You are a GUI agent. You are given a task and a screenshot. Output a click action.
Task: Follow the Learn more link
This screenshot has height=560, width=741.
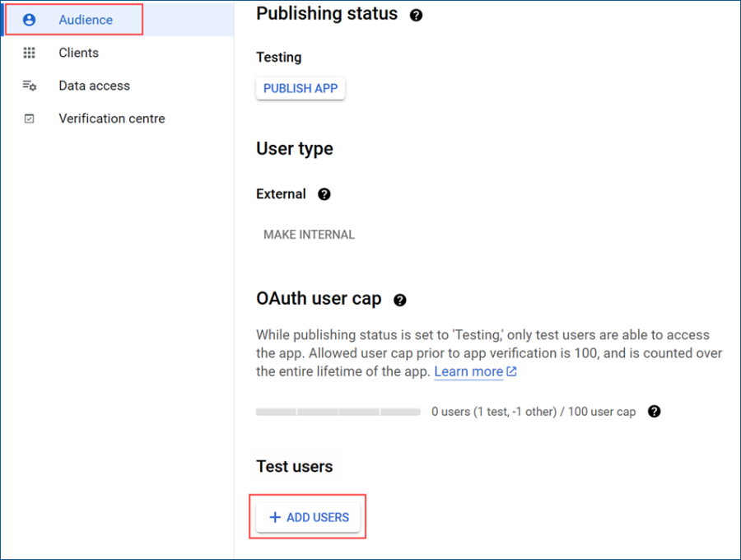tap(468, 371)
